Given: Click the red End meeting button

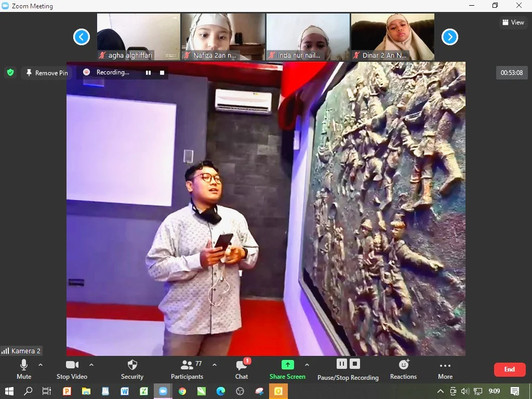Looking at the screenshot, I should (509, 369).
